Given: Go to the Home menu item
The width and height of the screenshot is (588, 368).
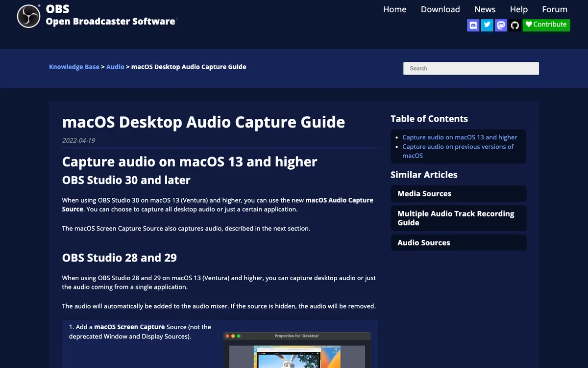Looking at the screenshot, I should coord(394,9).
